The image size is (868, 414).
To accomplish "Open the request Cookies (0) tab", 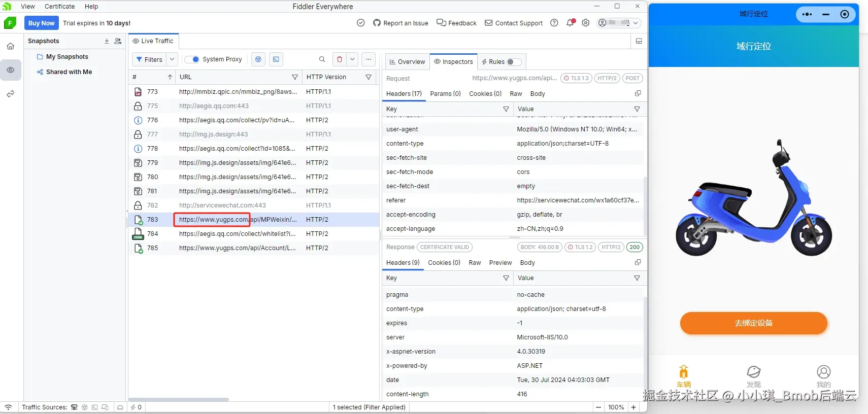I will coord(485,94).
